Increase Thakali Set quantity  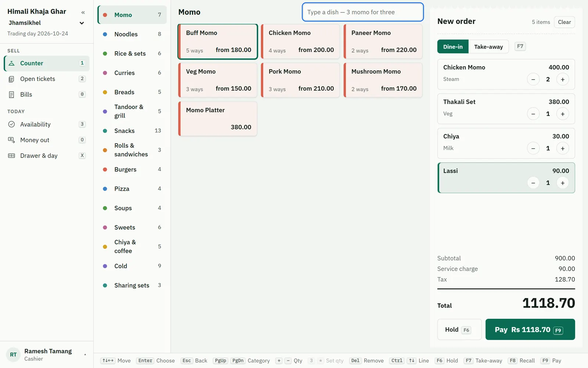tap(562, 114)
